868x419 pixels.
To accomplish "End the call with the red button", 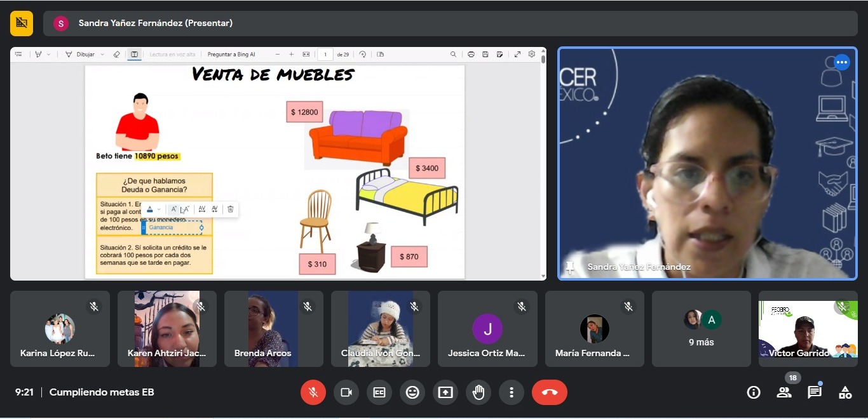I will [x=548, y=392].
